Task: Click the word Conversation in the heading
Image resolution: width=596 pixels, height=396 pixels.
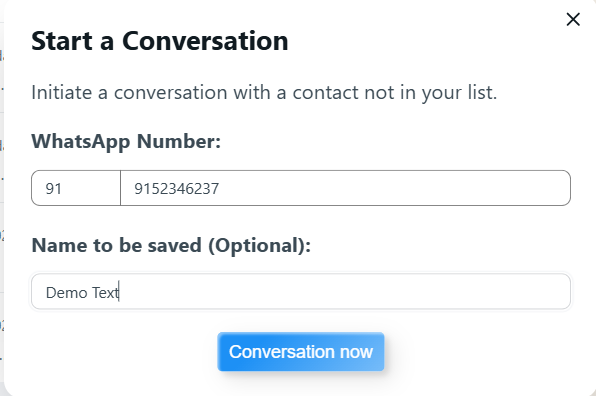Action: coord(205,41)
